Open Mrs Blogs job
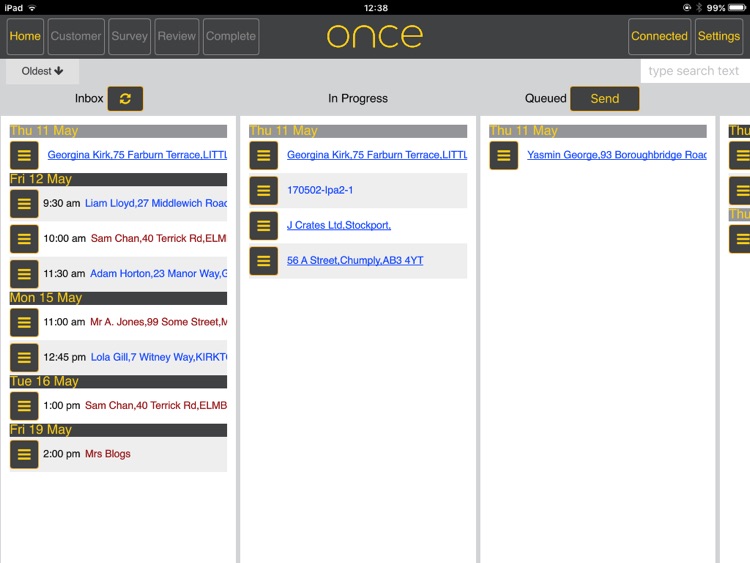 (108, 454)
